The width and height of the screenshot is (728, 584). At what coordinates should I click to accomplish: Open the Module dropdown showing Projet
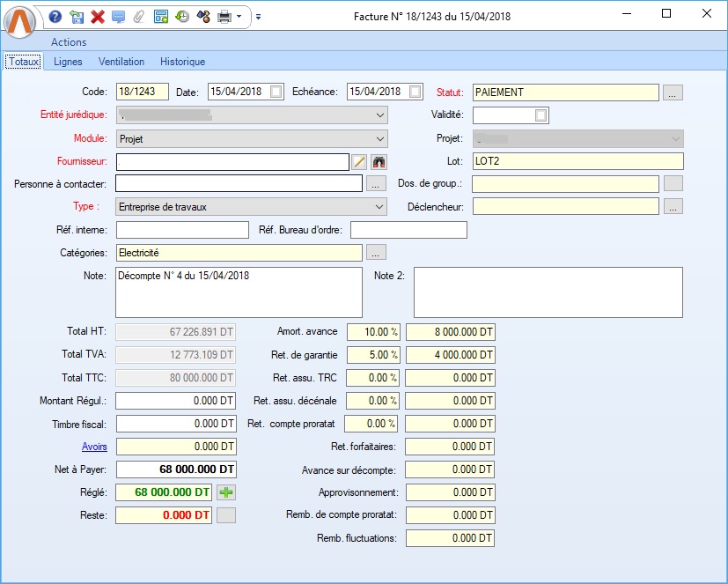379,138
